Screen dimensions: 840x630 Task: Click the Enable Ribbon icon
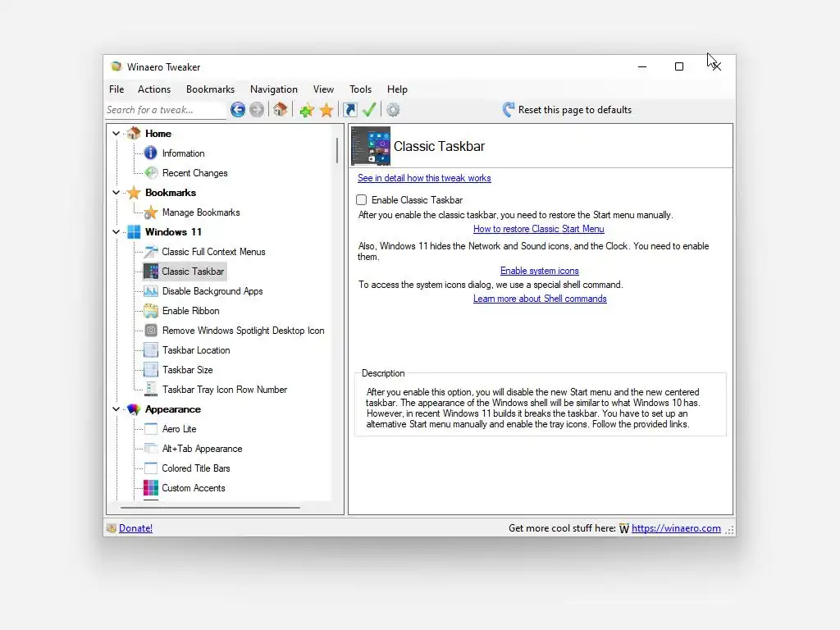[151, 311]
